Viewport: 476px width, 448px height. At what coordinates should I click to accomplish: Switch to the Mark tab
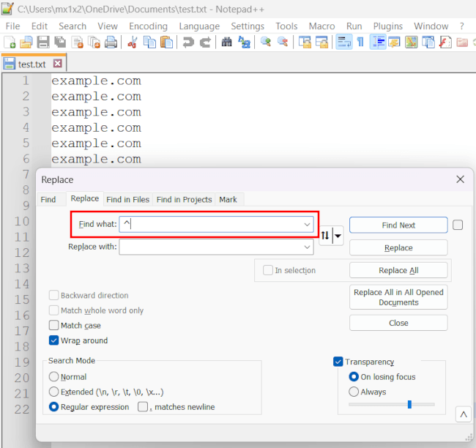(228, 199)
